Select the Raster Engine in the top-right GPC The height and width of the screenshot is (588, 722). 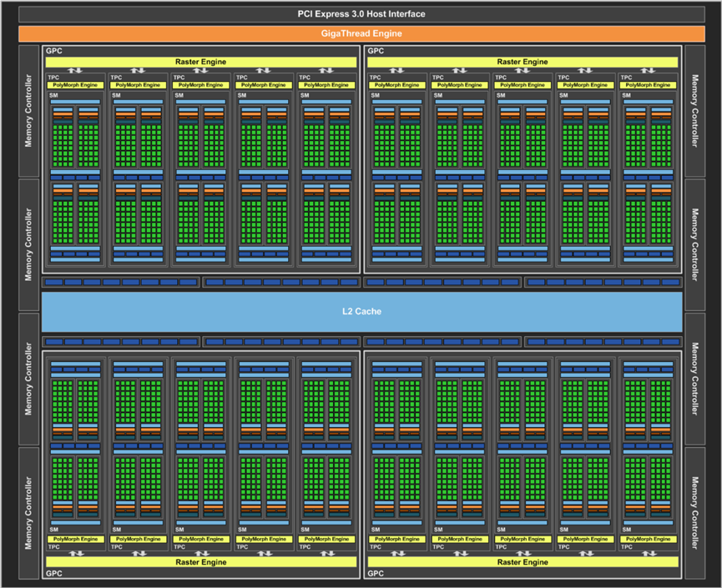pos(523,62)
